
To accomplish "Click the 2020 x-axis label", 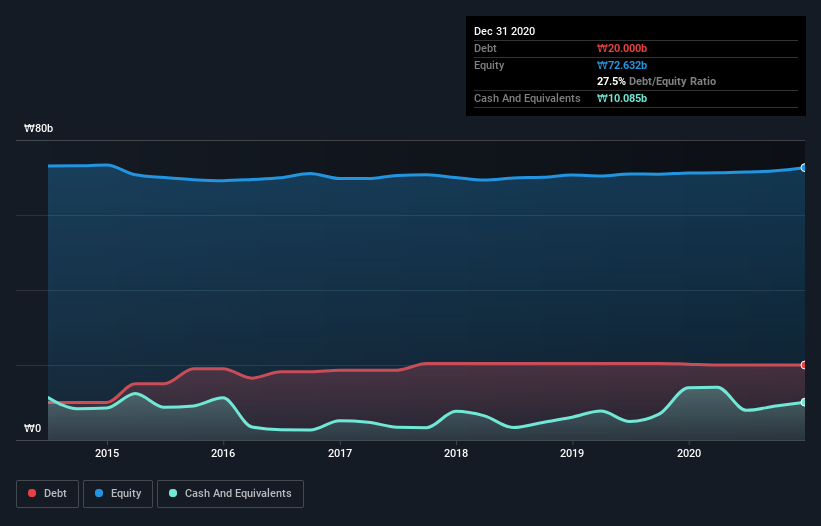I will coord(689,453).
